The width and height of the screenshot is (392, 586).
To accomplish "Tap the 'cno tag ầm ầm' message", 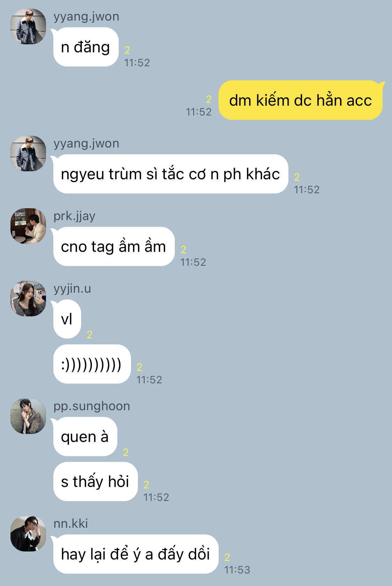I will pos(114,247).
